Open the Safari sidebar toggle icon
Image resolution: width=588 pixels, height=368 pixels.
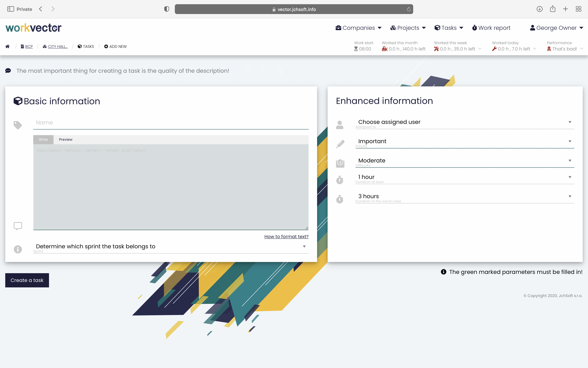(10, 9)
